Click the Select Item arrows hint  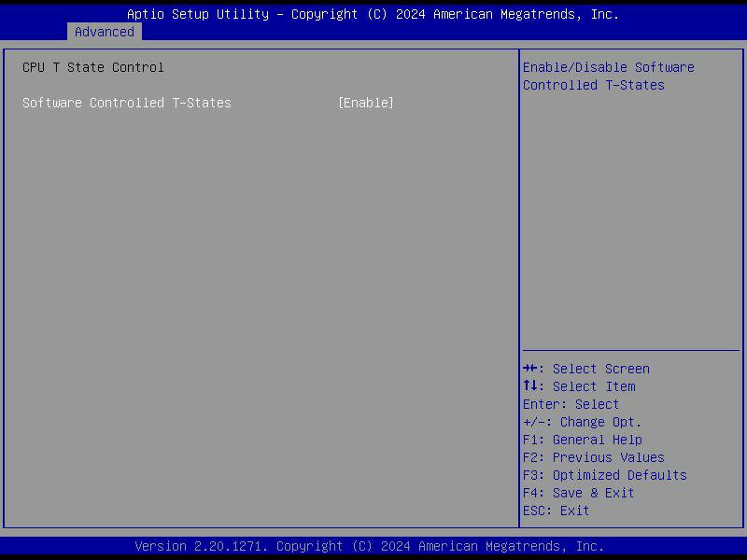tap(578, 386)
